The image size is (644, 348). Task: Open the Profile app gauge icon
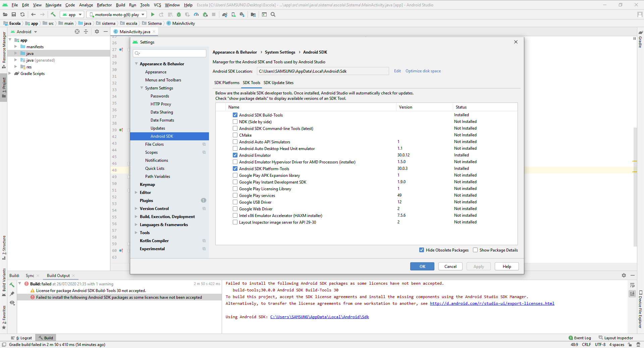point(196,14)
